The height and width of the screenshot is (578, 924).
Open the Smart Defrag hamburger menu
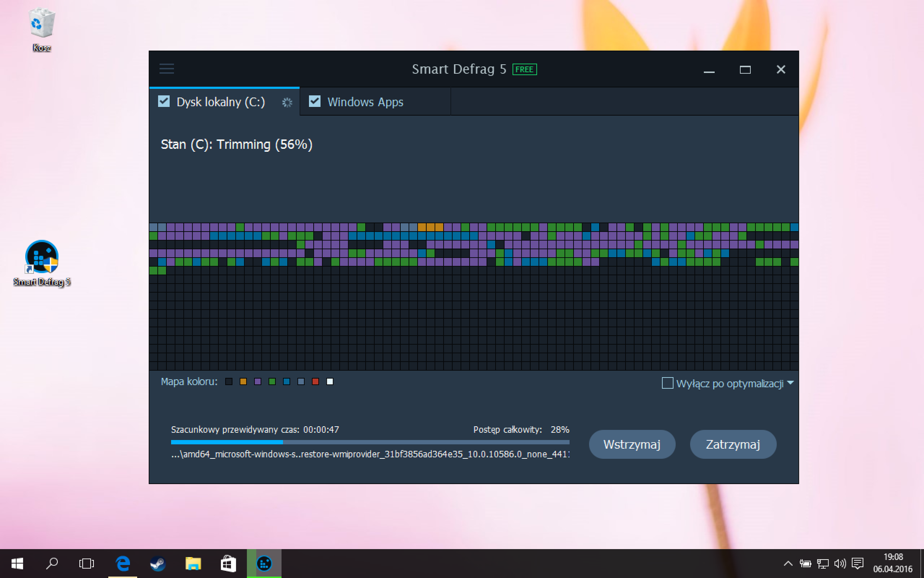166,69
